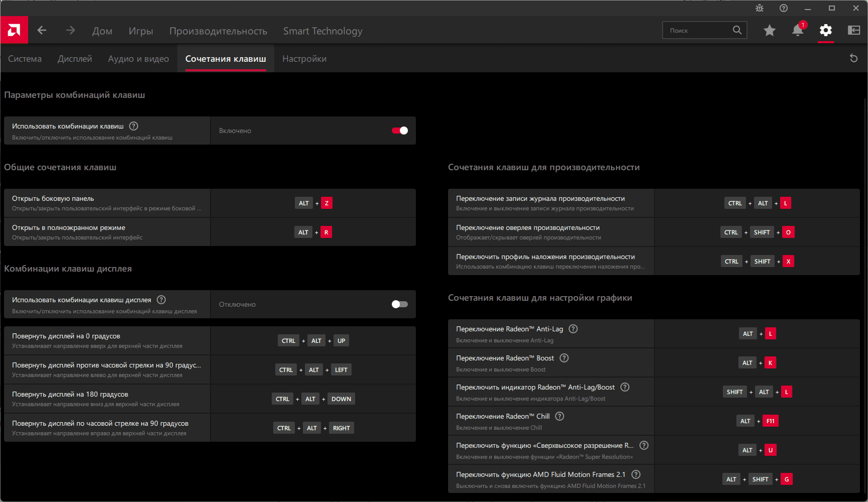Open notifications bell icon
This screenshot has height=502, width=868.
(x=798, y=30)
